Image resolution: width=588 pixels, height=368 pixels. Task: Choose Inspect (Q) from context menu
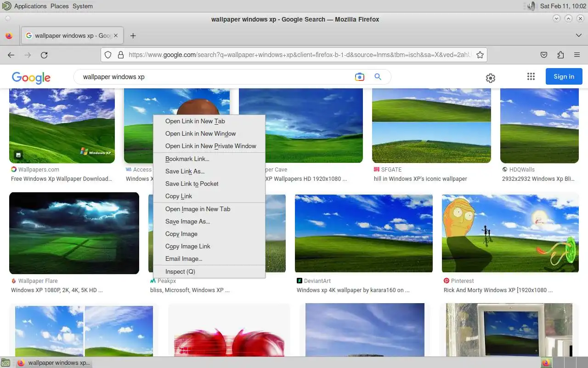209,271
